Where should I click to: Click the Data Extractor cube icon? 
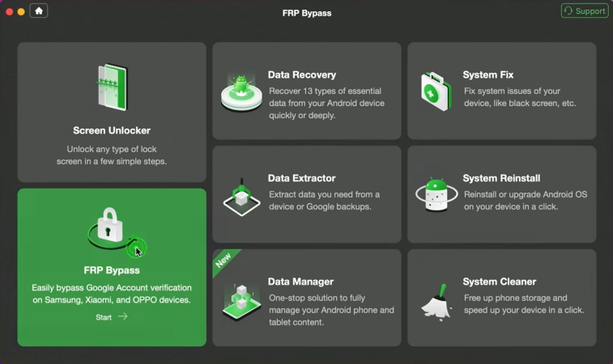[x=241, y=197]
